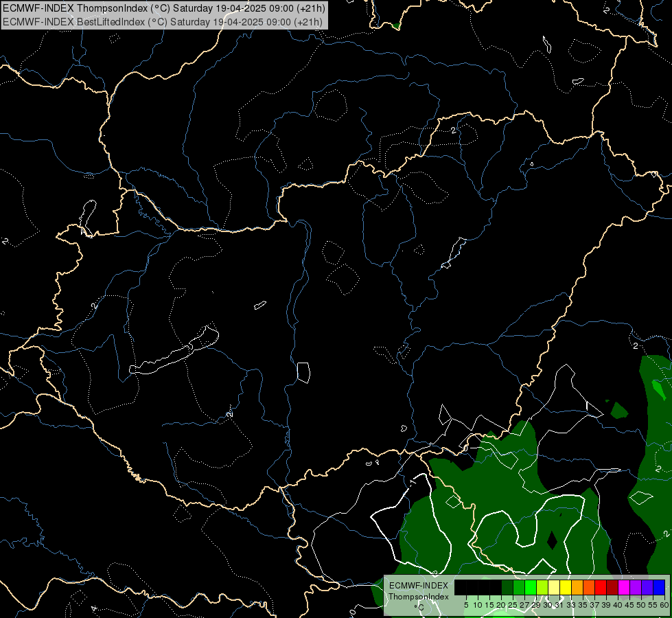
Task: Pick the purple 45–50 legend swatch
Action: click(x=636, y=587)
